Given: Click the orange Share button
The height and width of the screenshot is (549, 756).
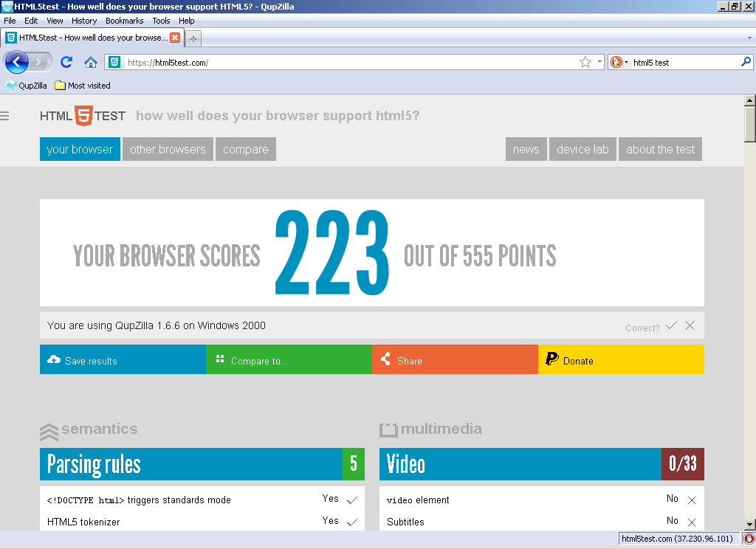Looking at the screenshot, I should [x=455, y=359].
